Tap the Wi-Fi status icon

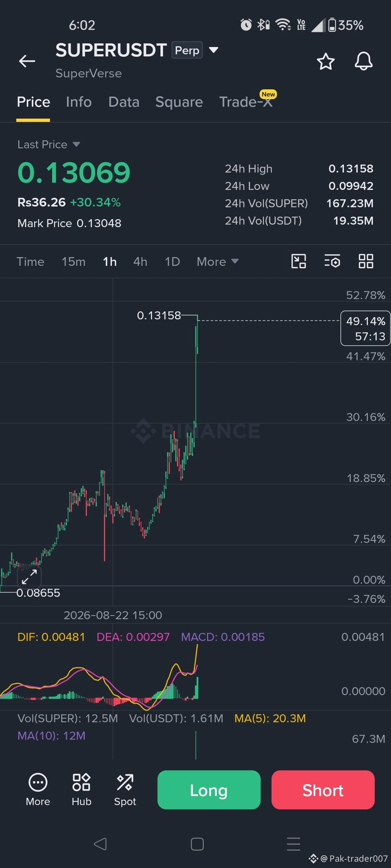[283, 25]
